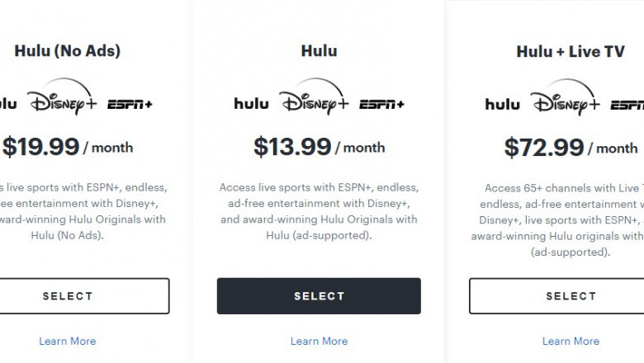
Task: Click the $13.99 / month price
Action: click(x=319, y=147)
